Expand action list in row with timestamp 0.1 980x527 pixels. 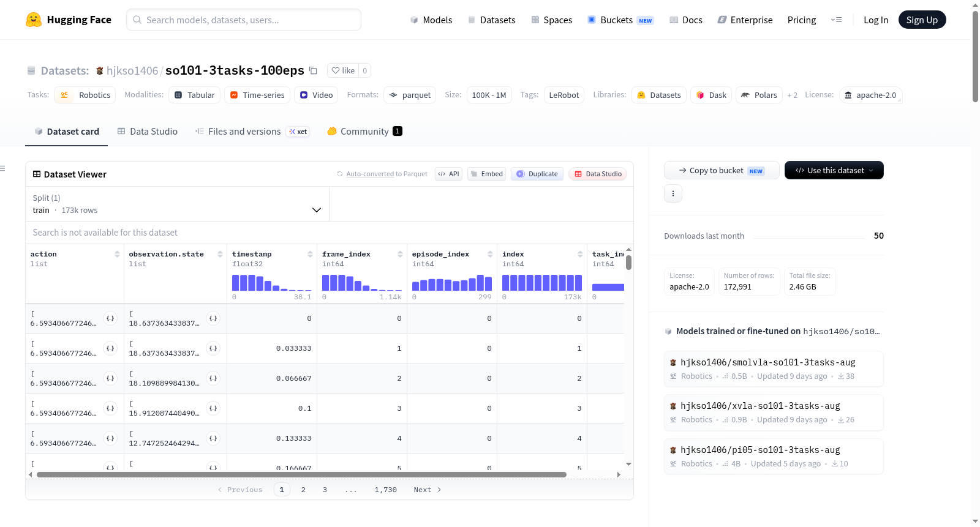(110, 408)
